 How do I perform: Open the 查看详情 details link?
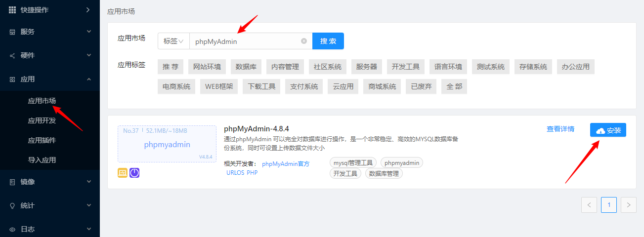pyautogui.click(x=560, y=129)
